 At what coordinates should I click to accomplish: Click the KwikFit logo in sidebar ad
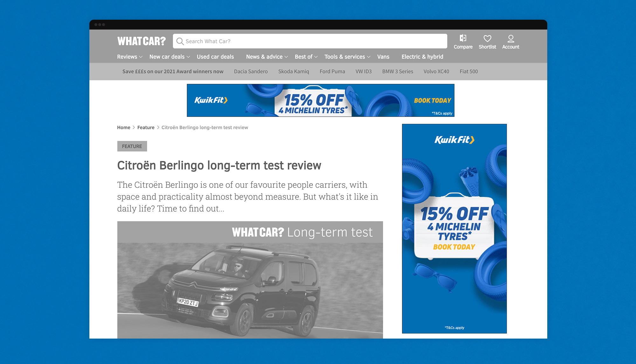454,140
